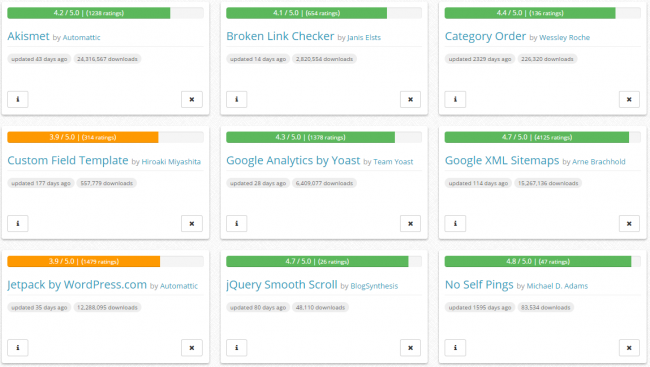Viewport: 650px width, 367px height.
Task: Click Custom Field Template 3.9 rating bar
Action: 106,137
